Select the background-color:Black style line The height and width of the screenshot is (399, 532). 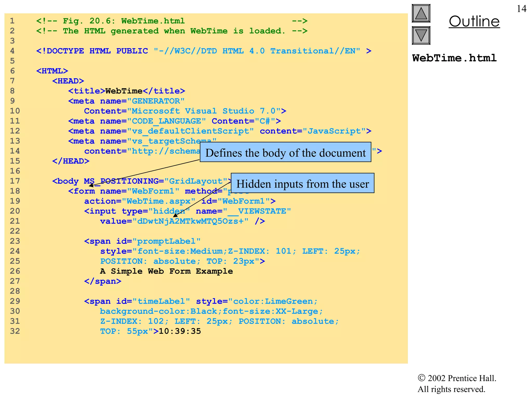(211, 311)
